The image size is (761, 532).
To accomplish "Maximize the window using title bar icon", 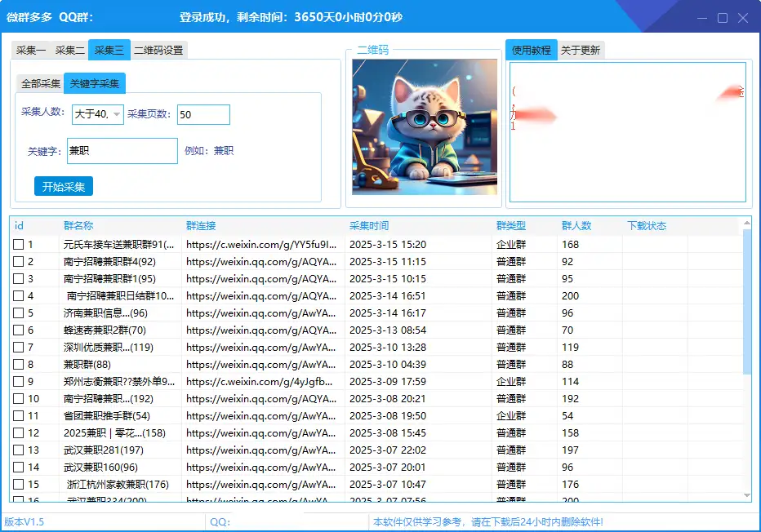I will click(723, 18).
